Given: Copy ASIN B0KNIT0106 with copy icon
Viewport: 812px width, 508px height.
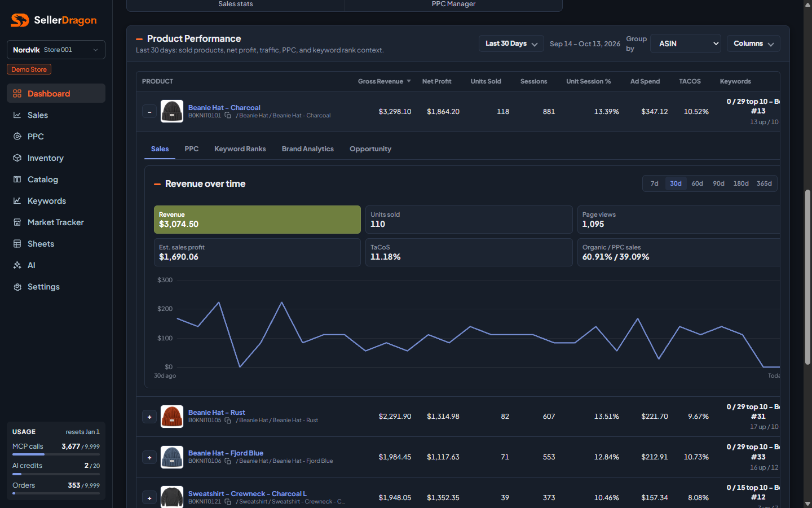Looking at the screenshot, I should (x=228, y=461).
